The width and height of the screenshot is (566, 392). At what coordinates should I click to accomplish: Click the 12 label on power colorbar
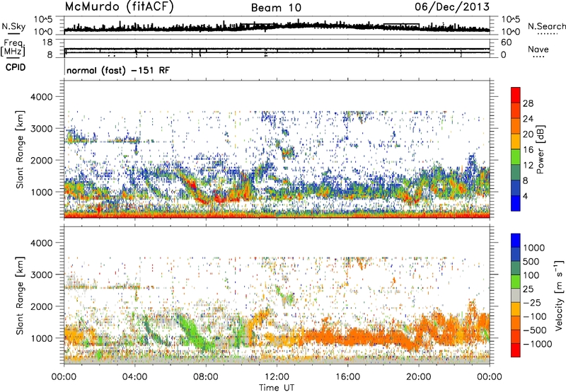pos(528,166)
